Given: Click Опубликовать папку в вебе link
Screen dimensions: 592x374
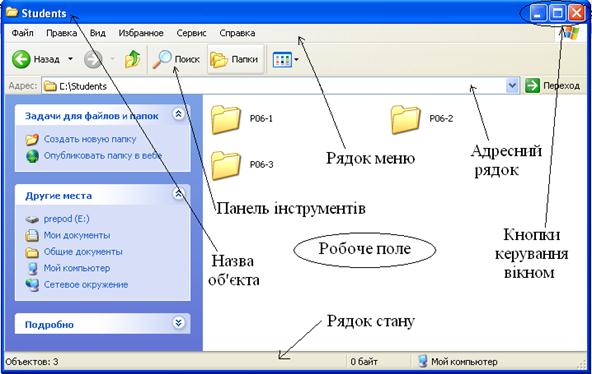Looking at the screenshot, I should pos(103,155).
